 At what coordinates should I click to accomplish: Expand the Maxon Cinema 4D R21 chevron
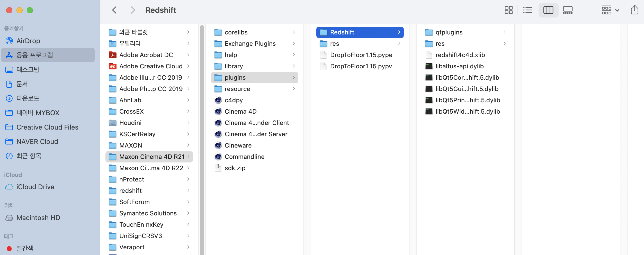coord(189,157)
